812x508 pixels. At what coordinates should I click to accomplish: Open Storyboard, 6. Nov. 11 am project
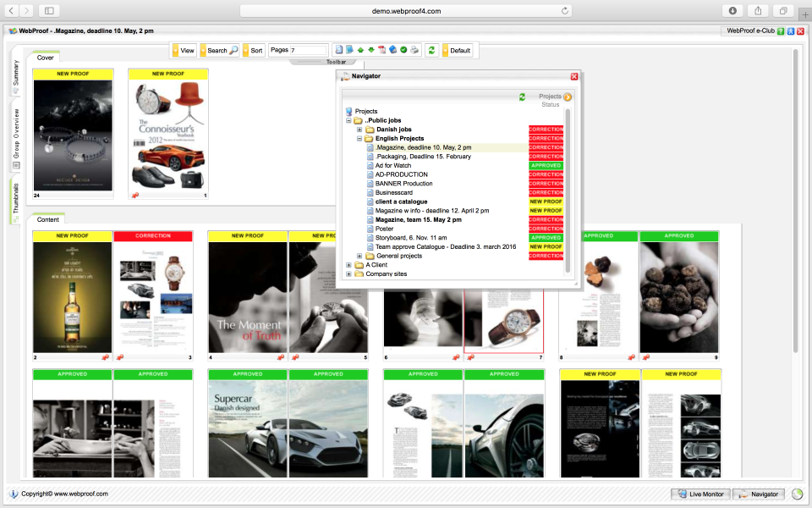click(x=411, y=237)
